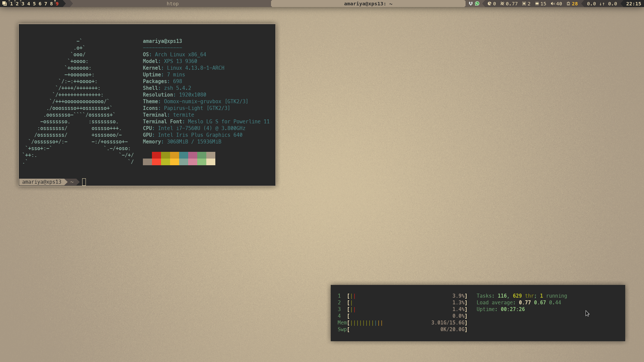The height and width of the screenshot is (362, 644).
Task: Click the terminal prompt cursor
Action: pos(84,182)
